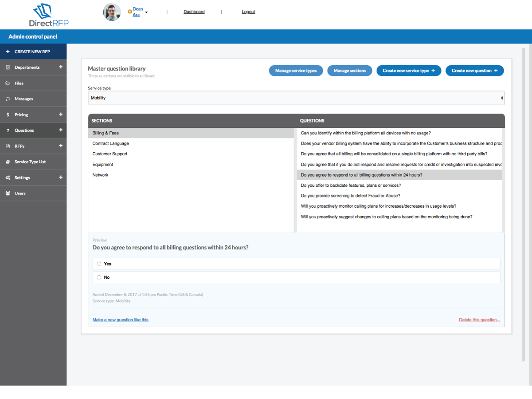The image size is (532, 399).
Task: Expand the Departments plus sign
Action: (61, 67)
